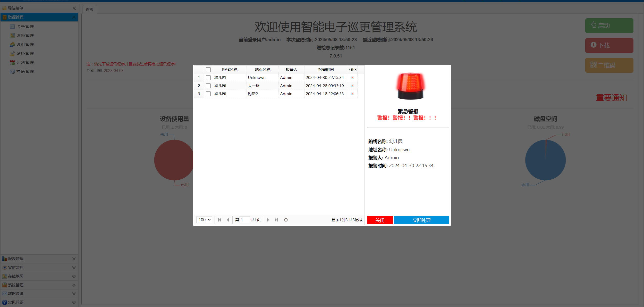Check the box for the 大一班 alarm row

pos(208,86)
